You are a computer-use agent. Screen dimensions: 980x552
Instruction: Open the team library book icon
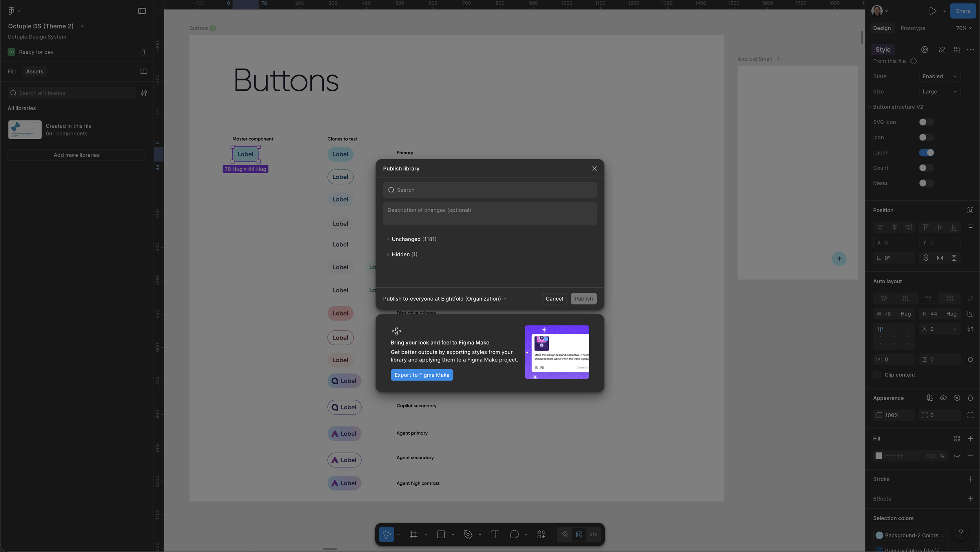click(x=144, y=71)
